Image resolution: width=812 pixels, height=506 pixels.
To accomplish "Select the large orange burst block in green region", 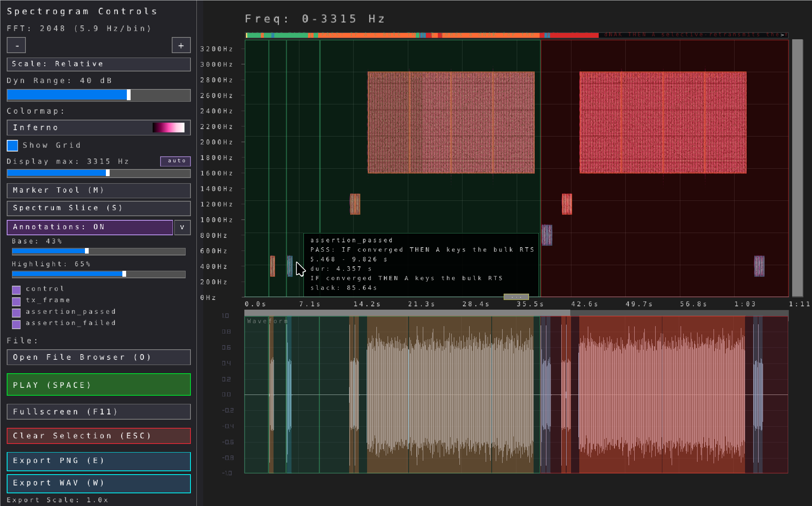I will pos(451,123).
